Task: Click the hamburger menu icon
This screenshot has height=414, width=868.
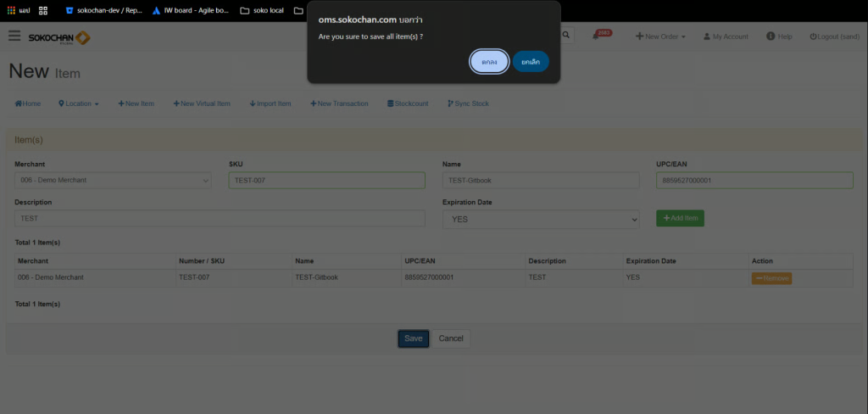Action: (x=14, y=36)
